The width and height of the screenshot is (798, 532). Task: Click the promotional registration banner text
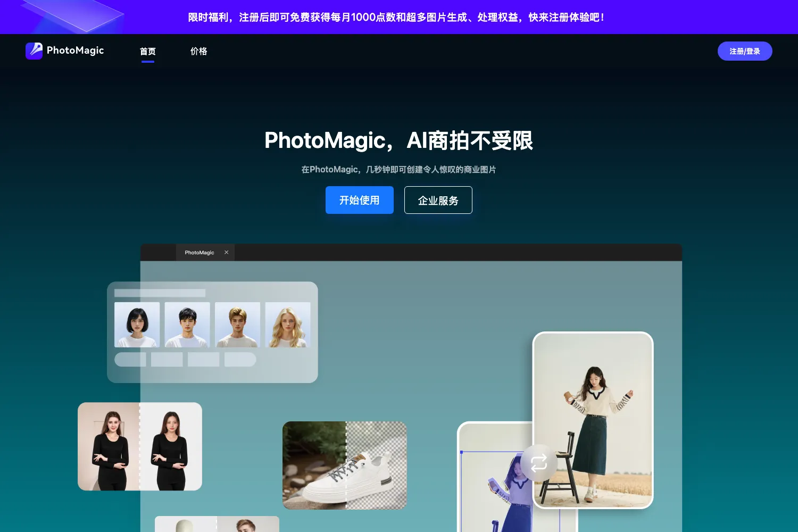point(396,17)
